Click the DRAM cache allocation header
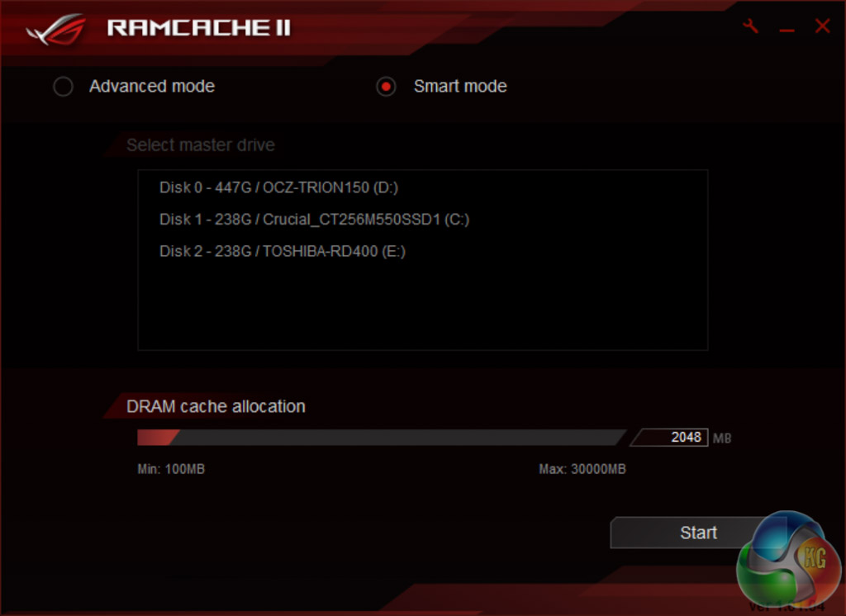846x616 pixels. pyautogui.click(x=216, y=406)
